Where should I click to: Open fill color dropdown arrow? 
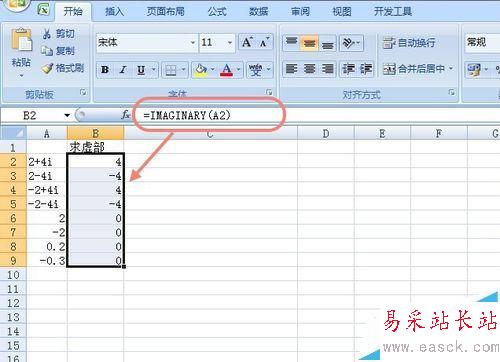[212, 70]
